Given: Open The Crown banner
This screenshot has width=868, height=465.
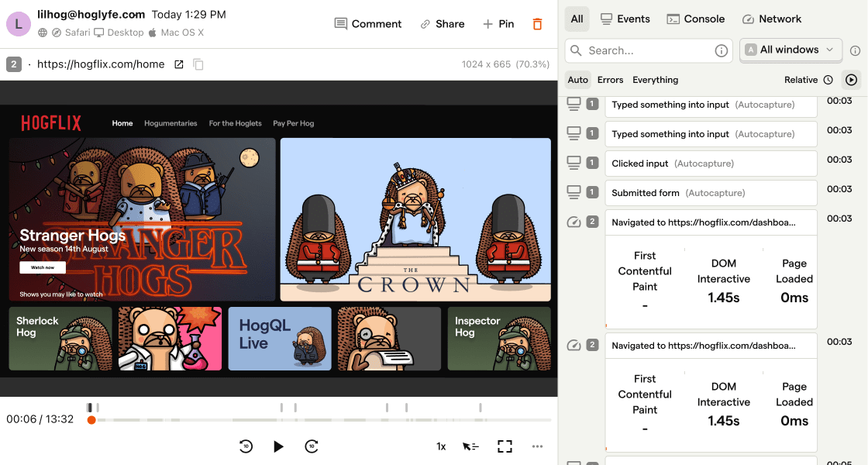Looking at the screenshot, I should pos(415,219).
